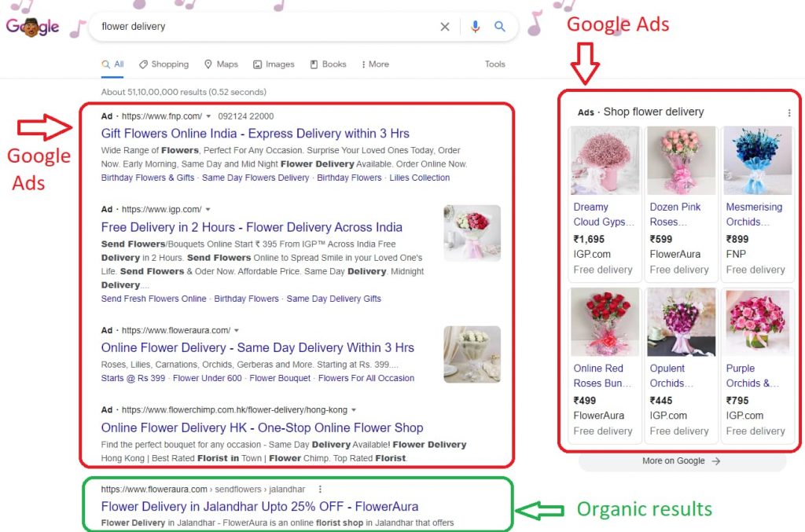Click the arrow in More on Google
This screenshot has height=532, width=805.
(x=716, y=461)
